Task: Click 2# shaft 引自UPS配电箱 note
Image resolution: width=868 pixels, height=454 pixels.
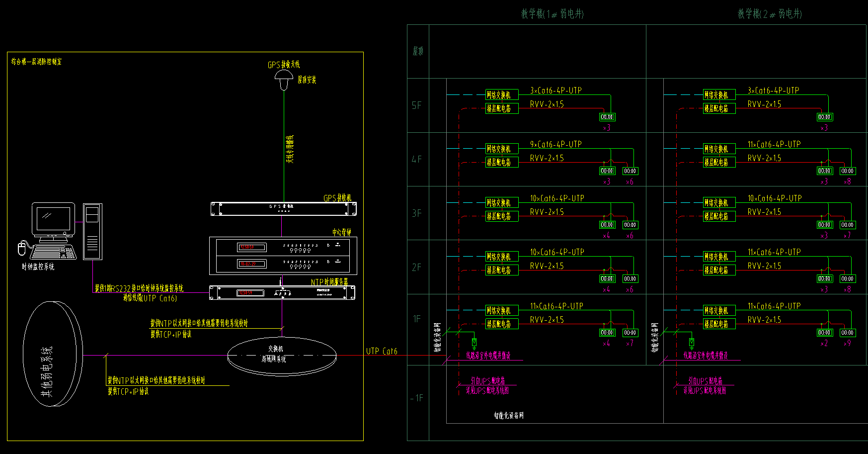Action: click(x=705, y=381)
